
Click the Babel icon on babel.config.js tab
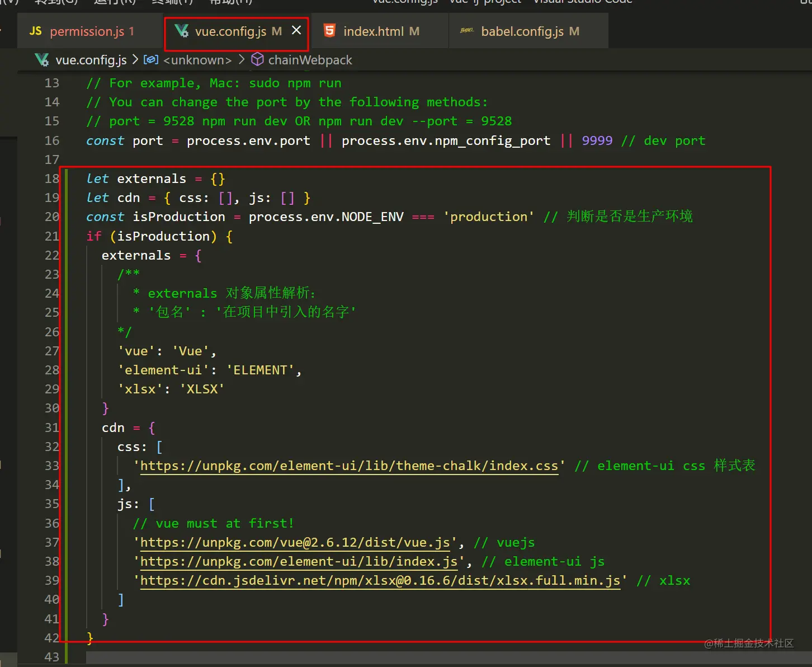pos(467,31)
